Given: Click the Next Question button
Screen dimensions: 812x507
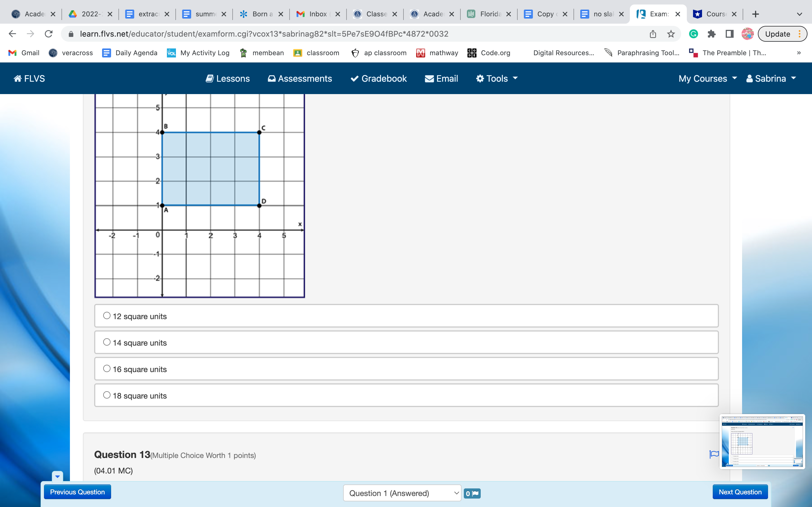Looking at the screenshot, I should click(740, 492).
